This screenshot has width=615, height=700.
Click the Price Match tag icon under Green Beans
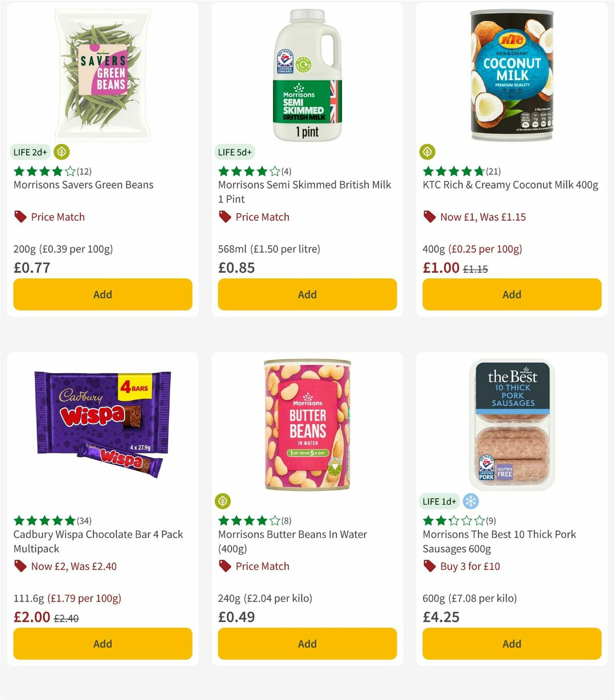point(19,217)
